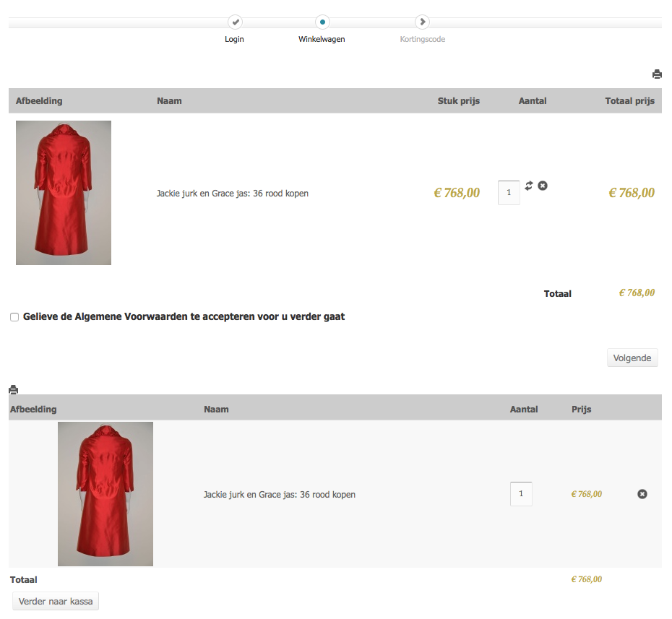Click the Login step checkmark circle
This screenshot has height=619, width=672.
(x=235, y=22)
